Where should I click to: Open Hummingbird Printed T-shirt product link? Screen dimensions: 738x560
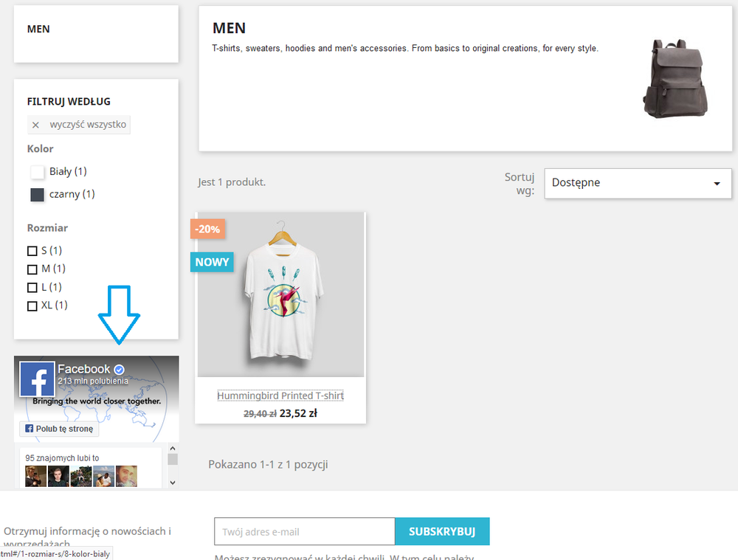[x=280, y=396]
